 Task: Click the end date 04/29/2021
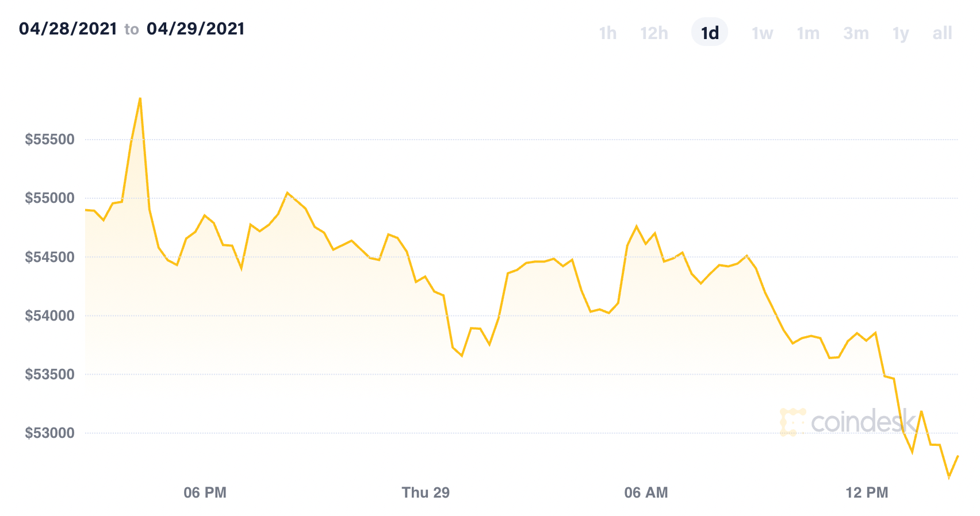point(194,29)
